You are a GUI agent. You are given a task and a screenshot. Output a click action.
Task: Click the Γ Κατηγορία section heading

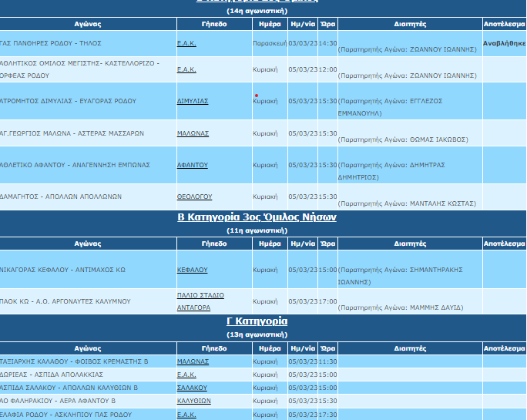pos(257,321)
